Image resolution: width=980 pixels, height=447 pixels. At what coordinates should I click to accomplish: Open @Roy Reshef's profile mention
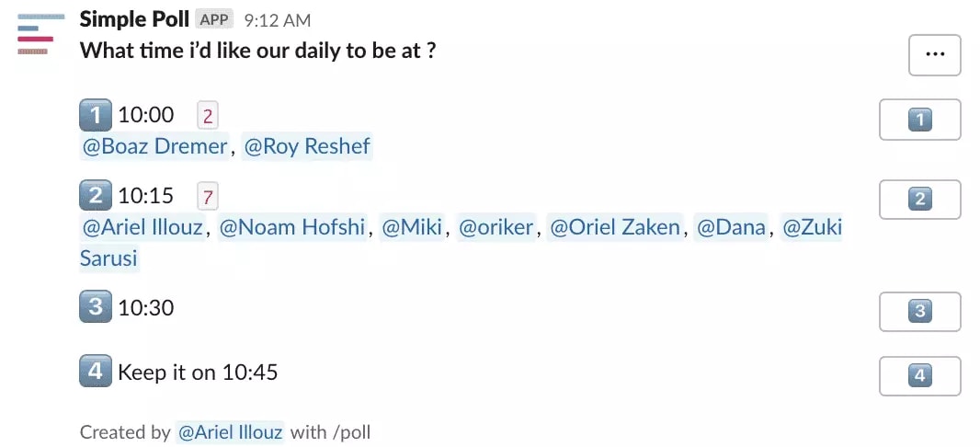tap(307, 146)
